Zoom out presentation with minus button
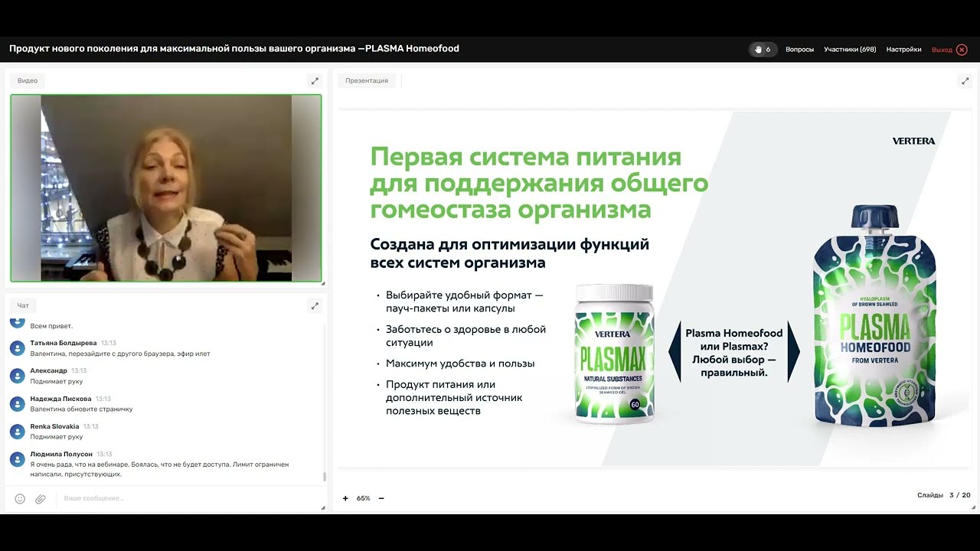This screenshot has height=551, width=980. pos(381,498)
